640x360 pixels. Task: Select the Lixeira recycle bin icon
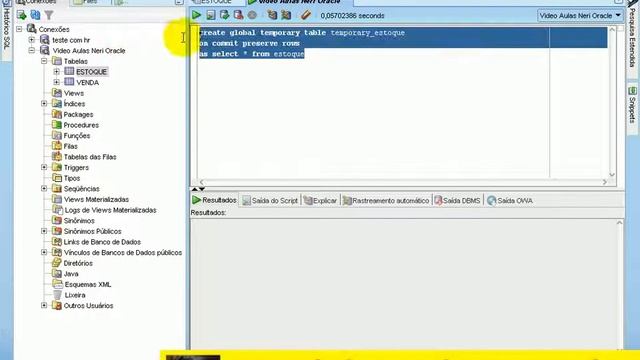pos(57,295)
